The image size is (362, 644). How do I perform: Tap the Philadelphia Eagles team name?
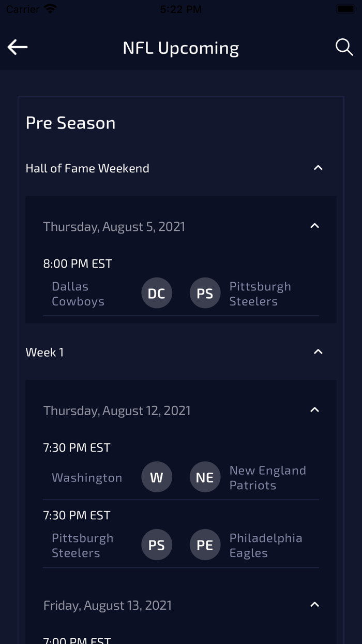coord(265,545)
